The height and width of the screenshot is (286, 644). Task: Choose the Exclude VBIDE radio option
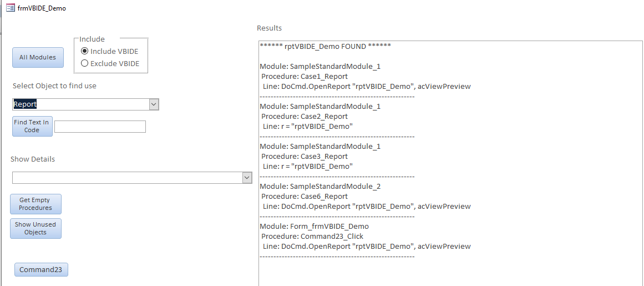(85, 63)
